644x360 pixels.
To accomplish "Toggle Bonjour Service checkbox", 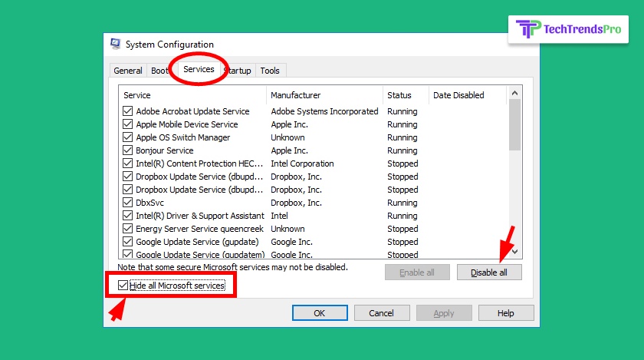I will [x=127, y=150].
